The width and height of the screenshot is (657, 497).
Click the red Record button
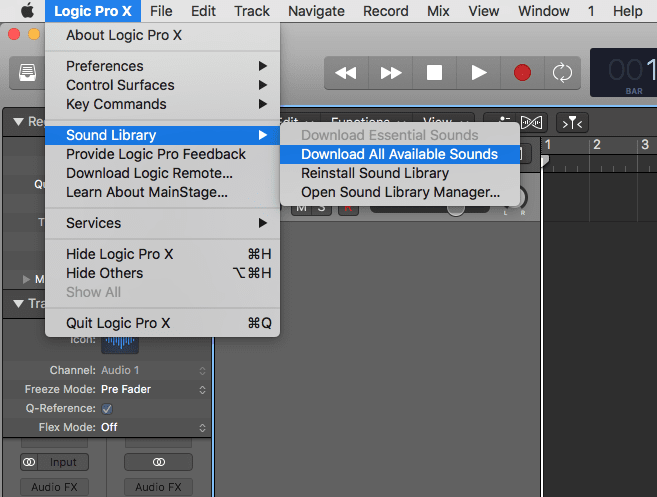tap(522, 72)
